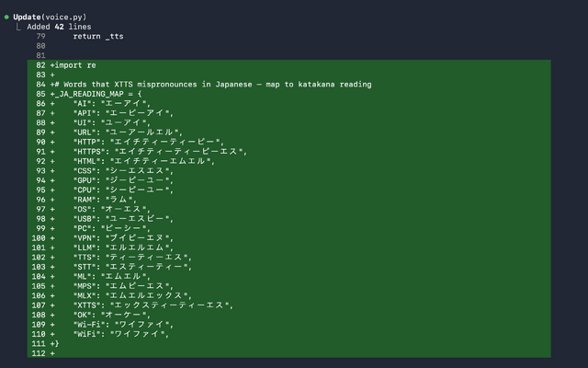Click line number 82 in the gutter
Screen dimensions: 588x368
tap(40, 65)
